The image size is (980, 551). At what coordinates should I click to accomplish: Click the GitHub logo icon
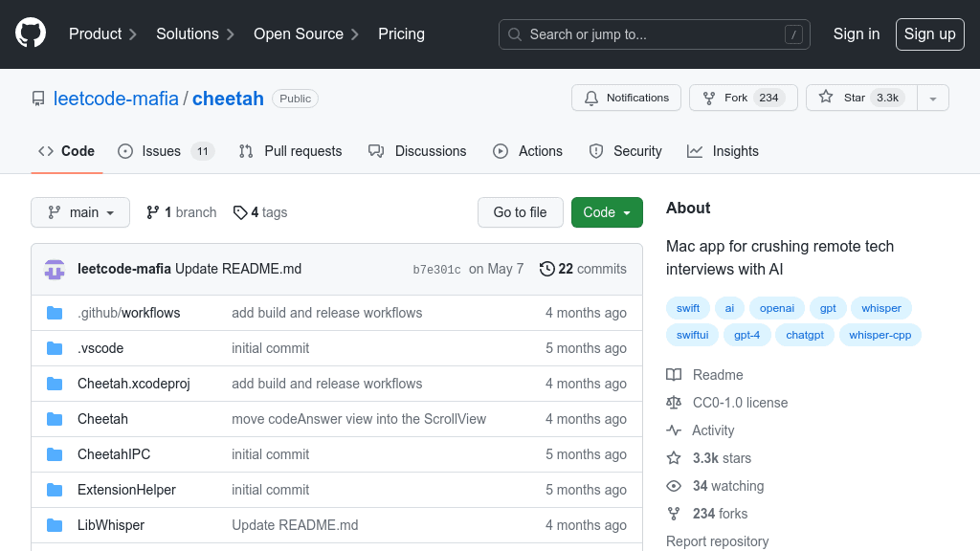tap(31, 33)
